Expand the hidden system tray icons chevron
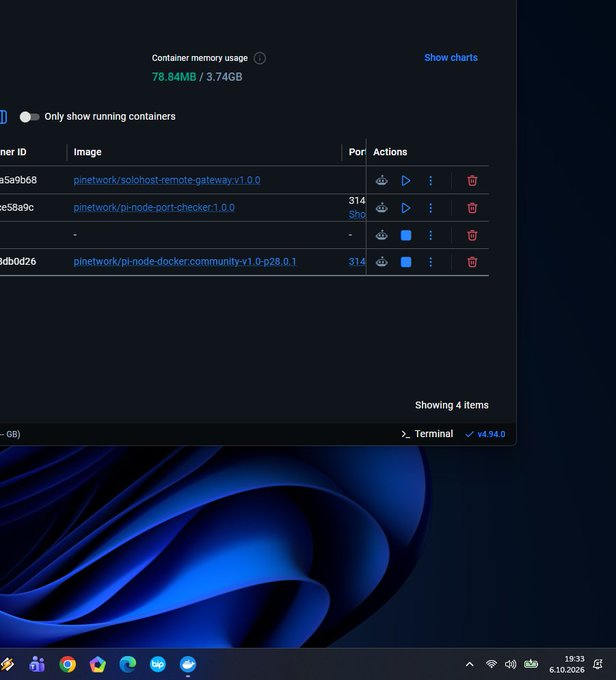 (x=469, y=664)
